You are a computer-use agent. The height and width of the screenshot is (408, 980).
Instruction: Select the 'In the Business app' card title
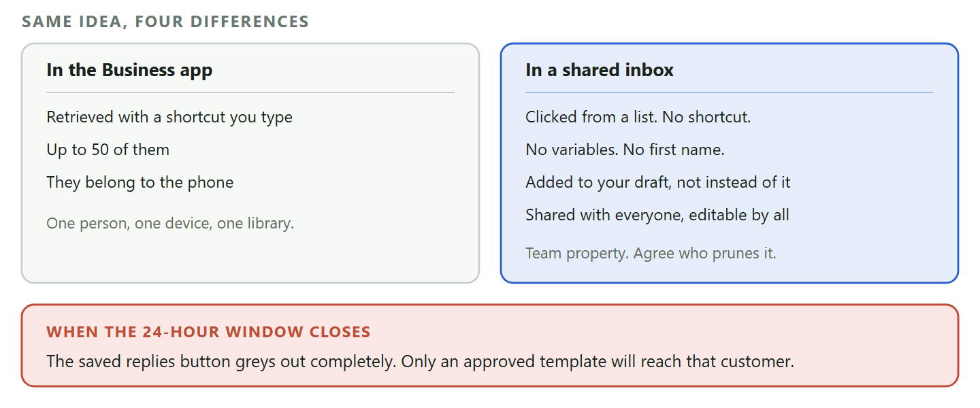tap(129, 70)
